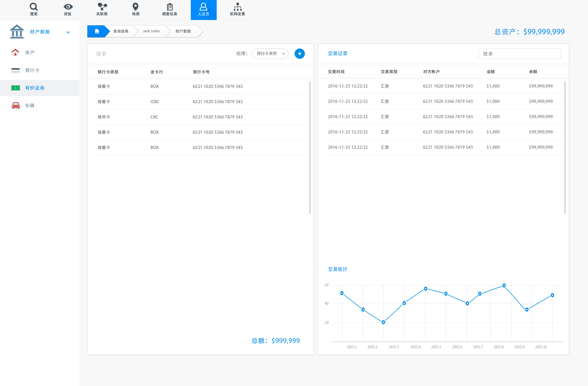Select the 人立方 tab
The image size is (588, 386).
[x=203, y=10]
